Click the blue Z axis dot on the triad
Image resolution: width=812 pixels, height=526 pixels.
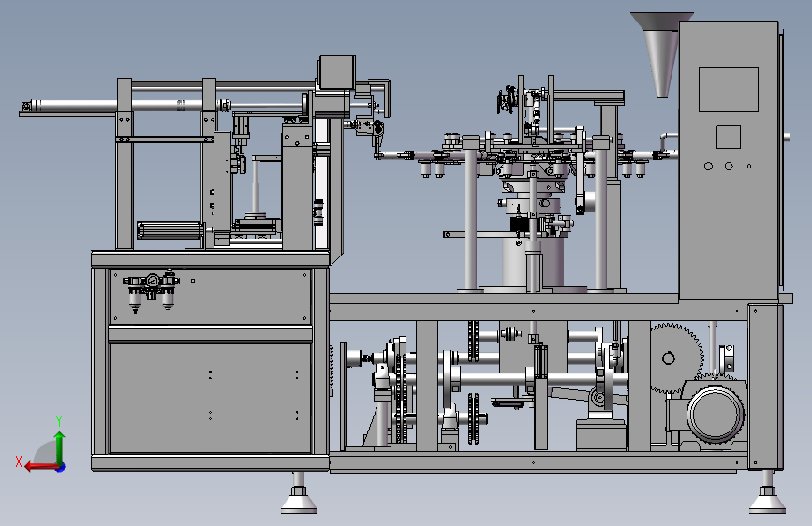(x=61, y=467)
